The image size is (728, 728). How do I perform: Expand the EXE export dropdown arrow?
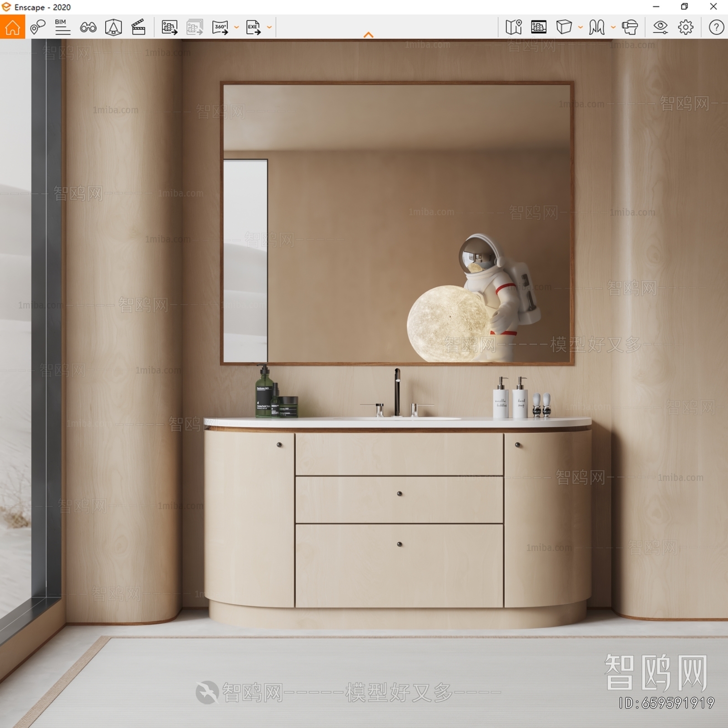coord(269,27)
